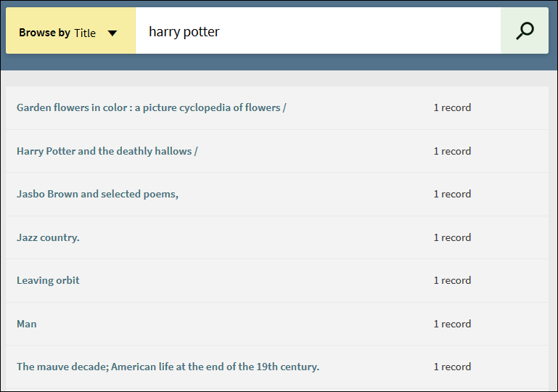
Task: Focus the 'harry potter' search field
Action: pos(318,31)
